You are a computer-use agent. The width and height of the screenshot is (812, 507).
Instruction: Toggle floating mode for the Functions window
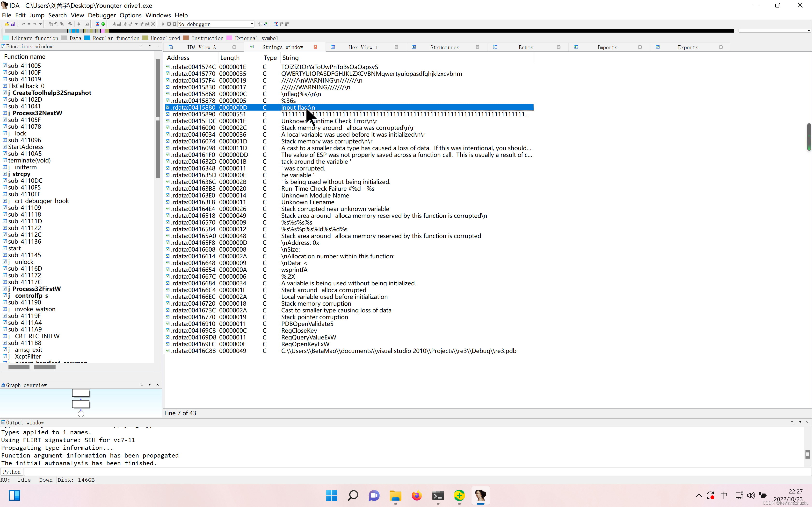[x=150, y=46]
